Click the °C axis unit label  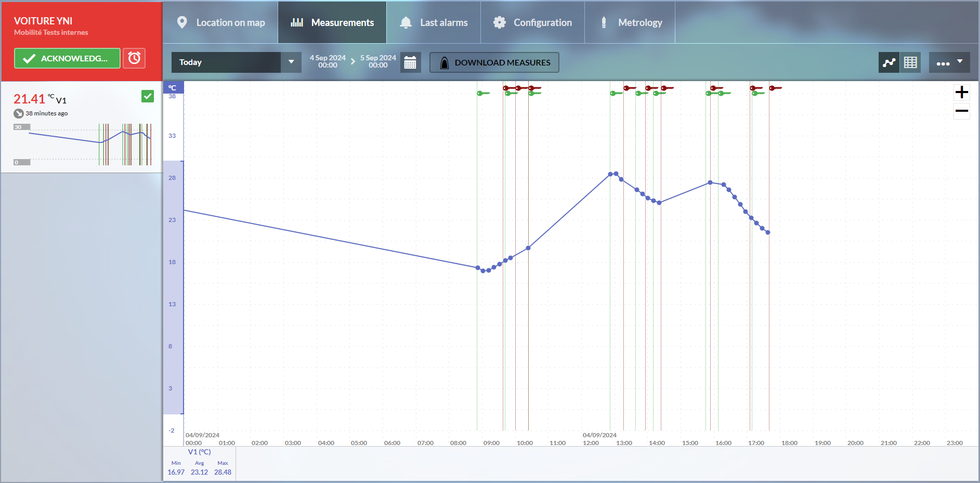point(173,87)
